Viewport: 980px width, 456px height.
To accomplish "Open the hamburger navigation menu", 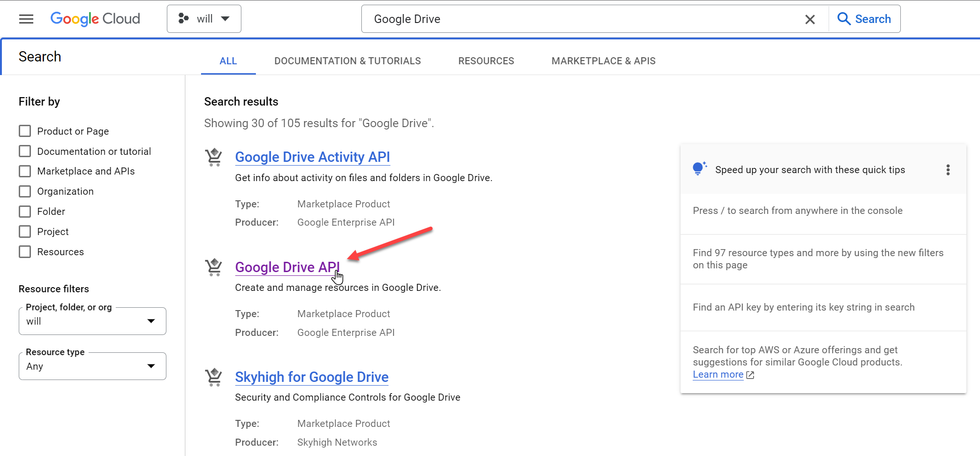I will 26,19.
